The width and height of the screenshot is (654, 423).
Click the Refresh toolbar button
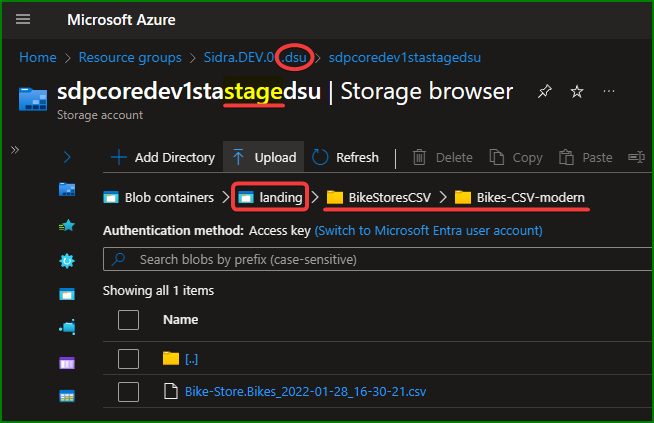pyautogui.click(x=346, y=157)
